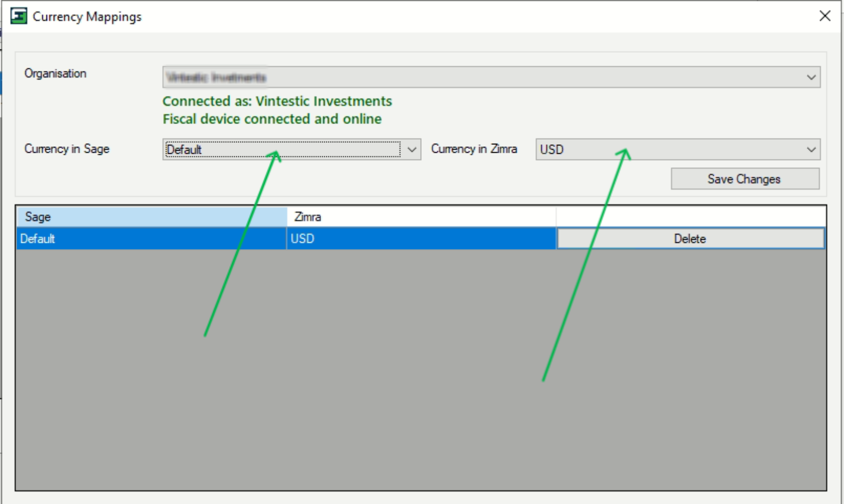
Task: Delete the Default to USD mapping
Action: tap(690, 239)
